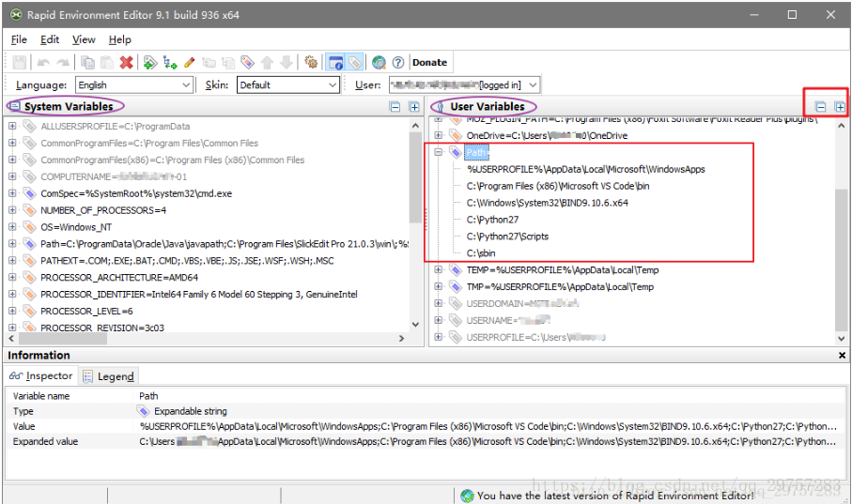Screen dimensions: 852x504
Task: Expand the TEMP user variable node
Action: click(438, 270)
